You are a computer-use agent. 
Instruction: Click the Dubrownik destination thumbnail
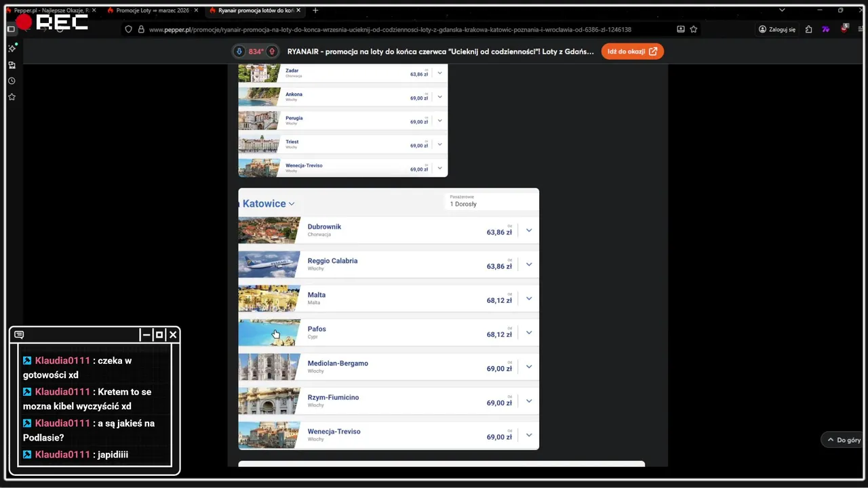pos(269,230)
